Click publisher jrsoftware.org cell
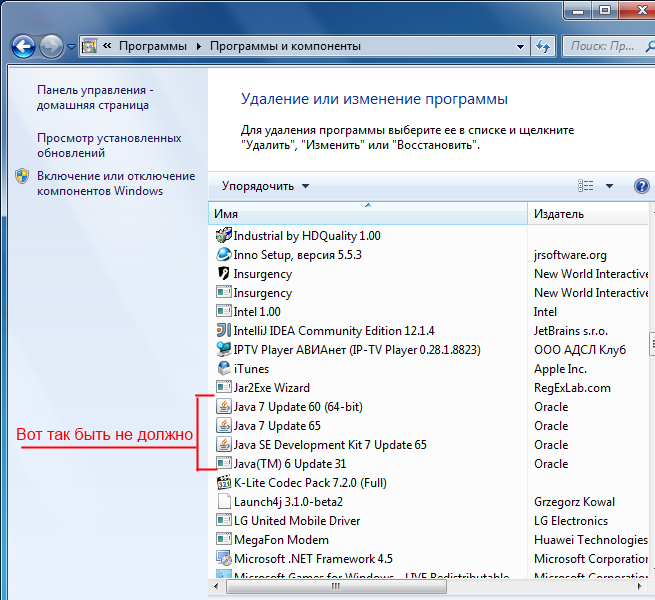 [x=570, y=255]
